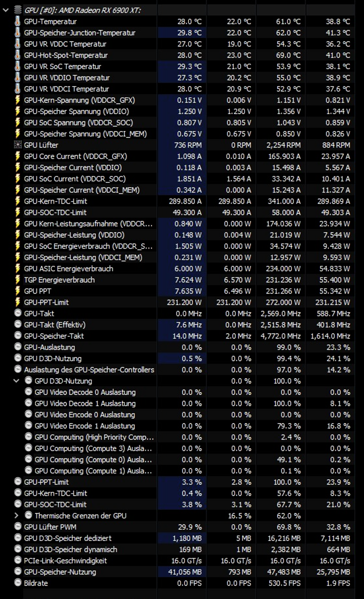364x599 pixels.
Task: Select GPU-Speicher-Leistung (VDDCI_MEM) label
Action: point(83,257)
